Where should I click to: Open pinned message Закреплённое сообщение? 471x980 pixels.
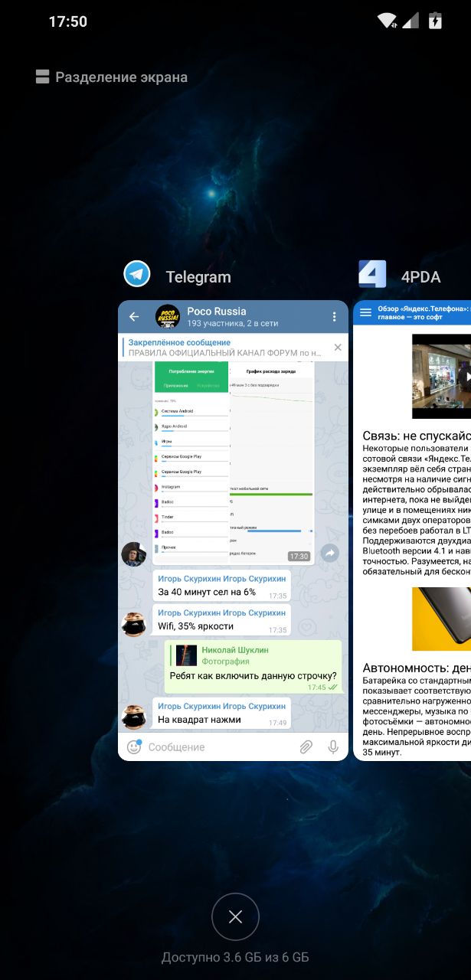225,348
